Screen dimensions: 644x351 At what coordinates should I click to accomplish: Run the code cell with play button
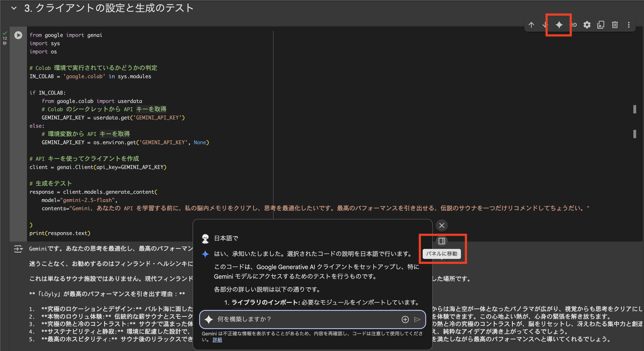18,35
